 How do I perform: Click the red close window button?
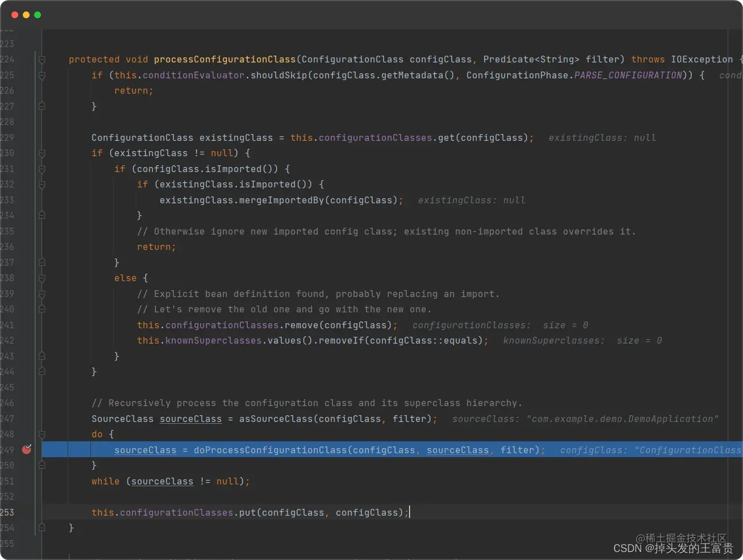[15, 15]
